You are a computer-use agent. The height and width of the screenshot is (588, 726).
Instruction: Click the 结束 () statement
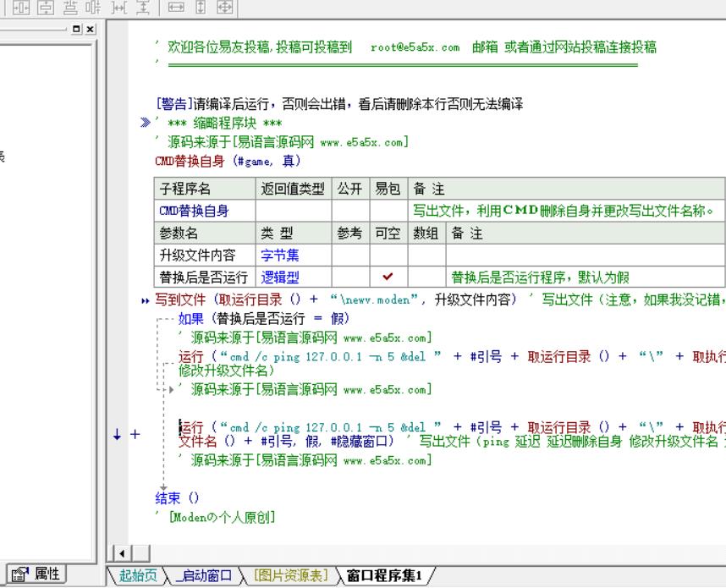coord(177,498)
